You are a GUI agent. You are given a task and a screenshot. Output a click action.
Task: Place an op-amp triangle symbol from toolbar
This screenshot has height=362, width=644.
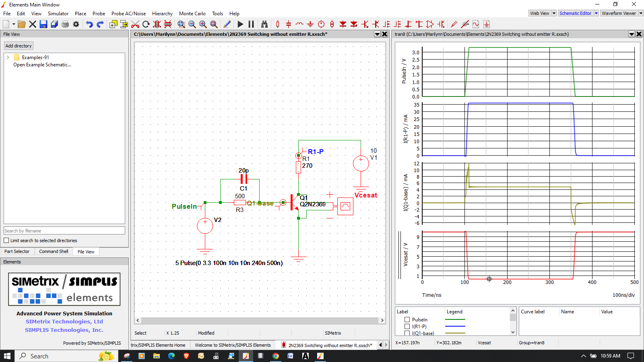[x=430, y=24]
